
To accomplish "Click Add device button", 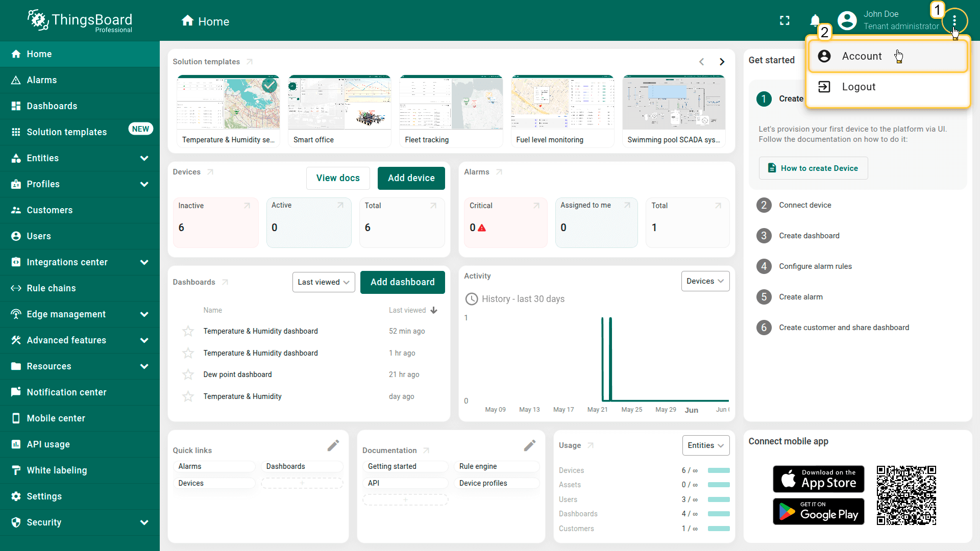I will (x=411, y=178).
